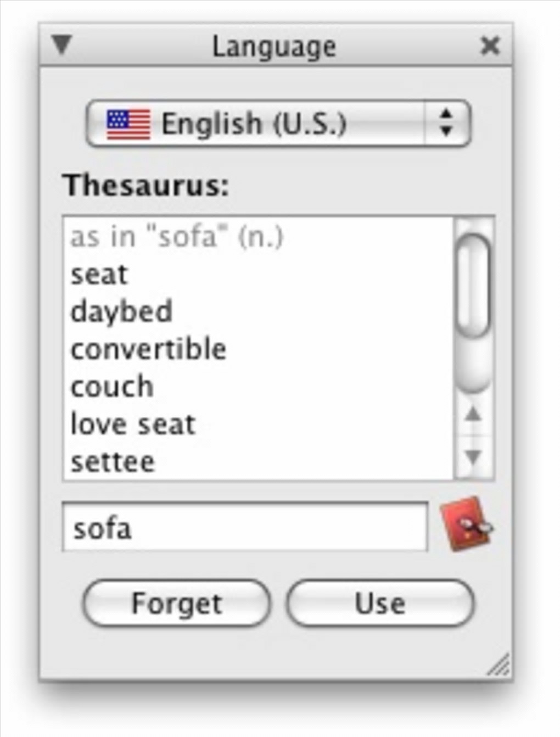This screenshot has height=737, width=560.
Task: Click the U.S. flag icon
Action: (x=128, y=124)
